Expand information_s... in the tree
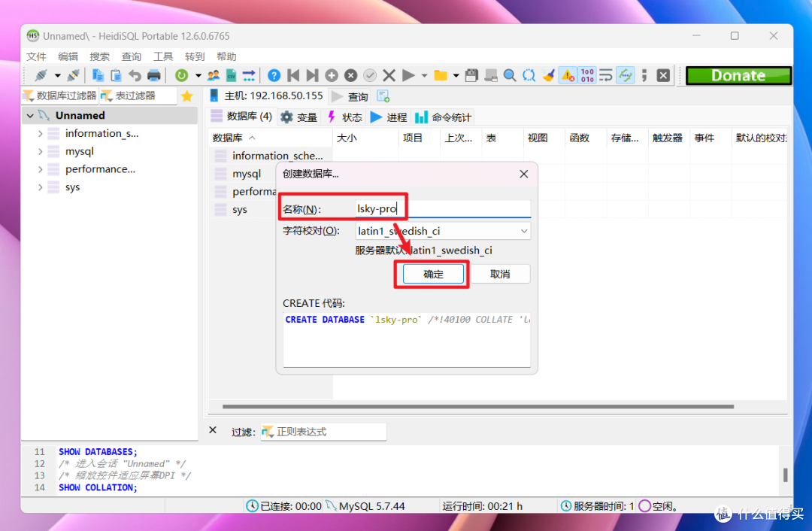 (41, 134)
